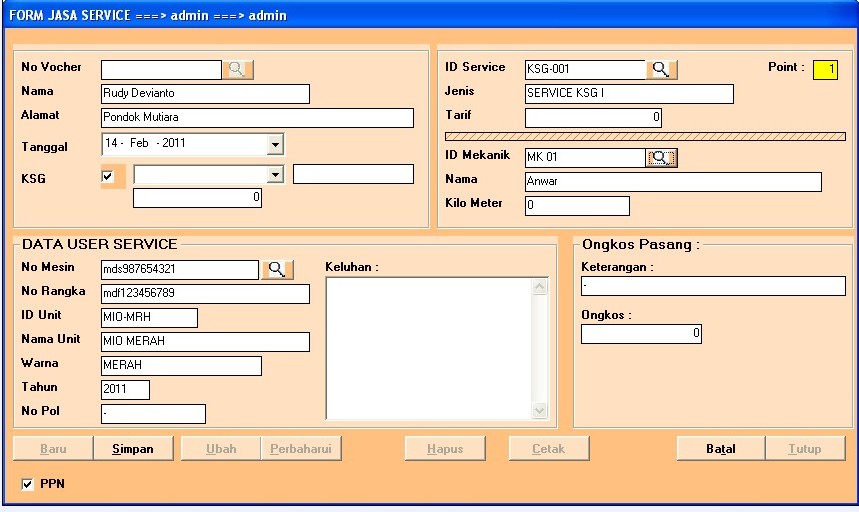The height and width of the screenshot is (512, 859).
Task: Focus the Tarif input field
Action: (x=593, y=118)
